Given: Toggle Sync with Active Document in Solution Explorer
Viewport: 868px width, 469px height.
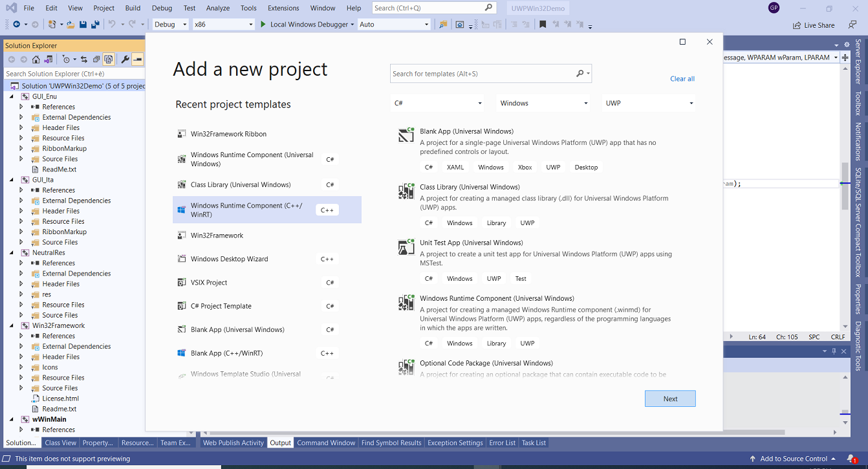Looking at the screenshot, I should click(83, 60).
